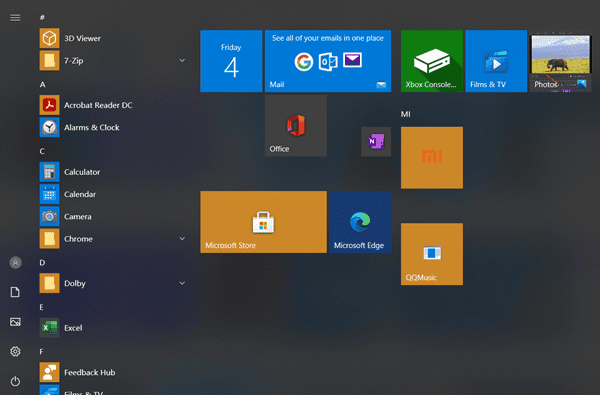The width and height of the screenshot is (600, 395).
Task: Open Alarms & Clock icon
Action: [49, 127]
